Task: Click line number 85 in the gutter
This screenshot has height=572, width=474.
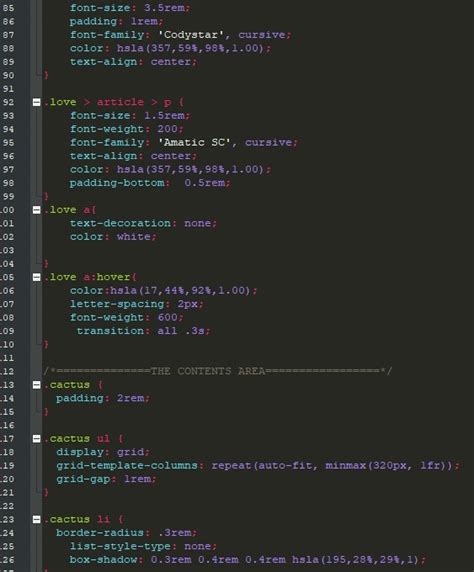Action: (8, 8)
